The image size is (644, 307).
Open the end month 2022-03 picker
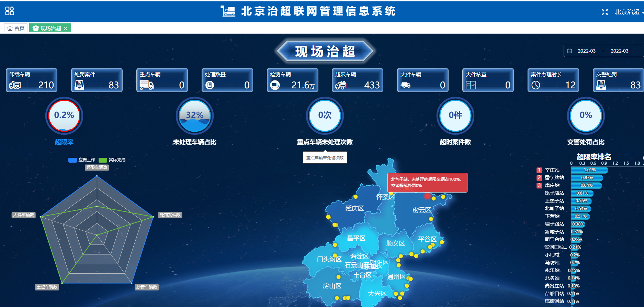tap(619, 51)
